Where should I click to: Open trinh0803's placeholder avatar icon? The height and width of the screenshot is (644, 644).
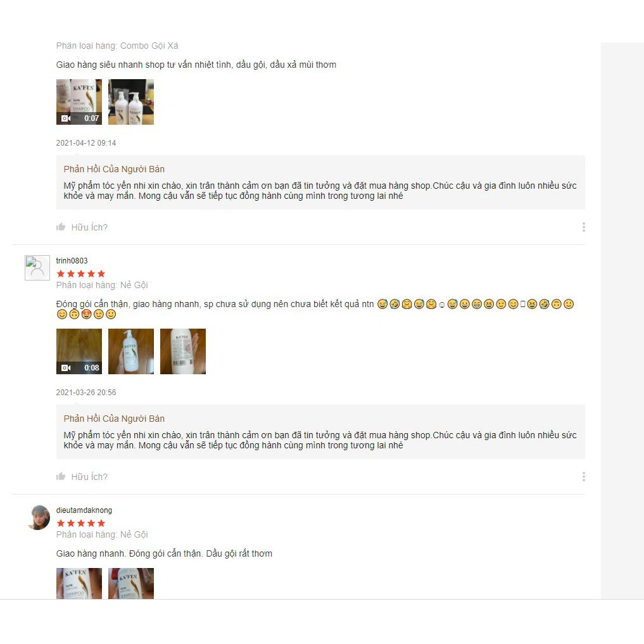pos(37,268)
